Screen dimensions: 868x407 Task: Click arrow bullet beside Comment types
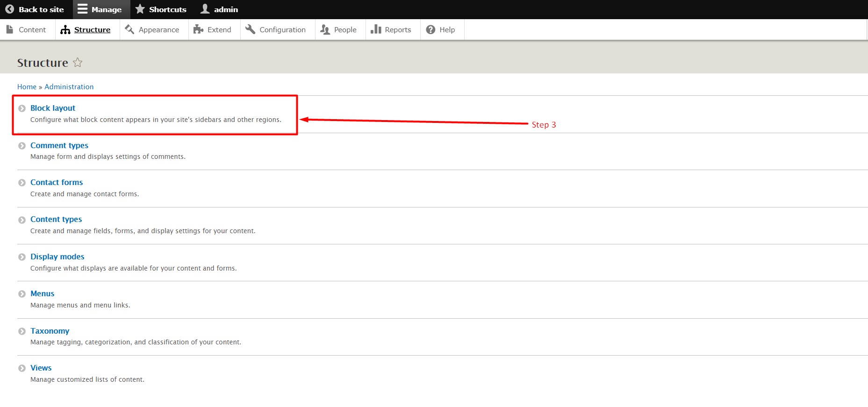tap(22, 146)
